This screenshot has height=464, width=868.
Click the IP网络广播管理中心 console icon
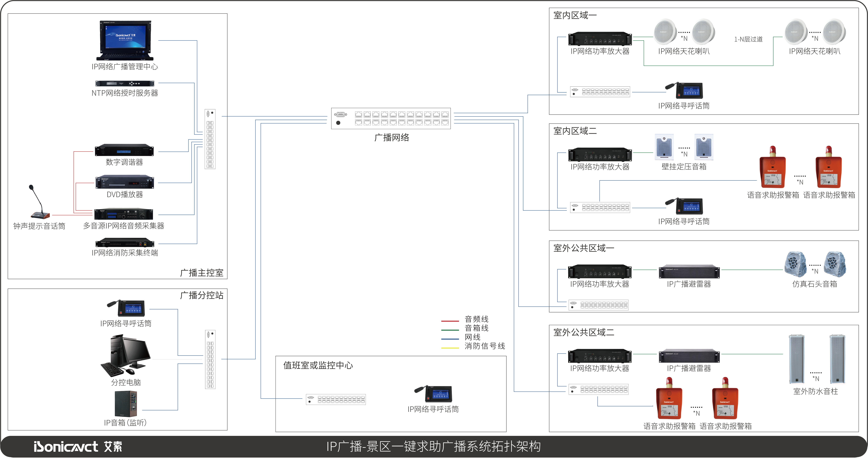[x=125, y=40]
